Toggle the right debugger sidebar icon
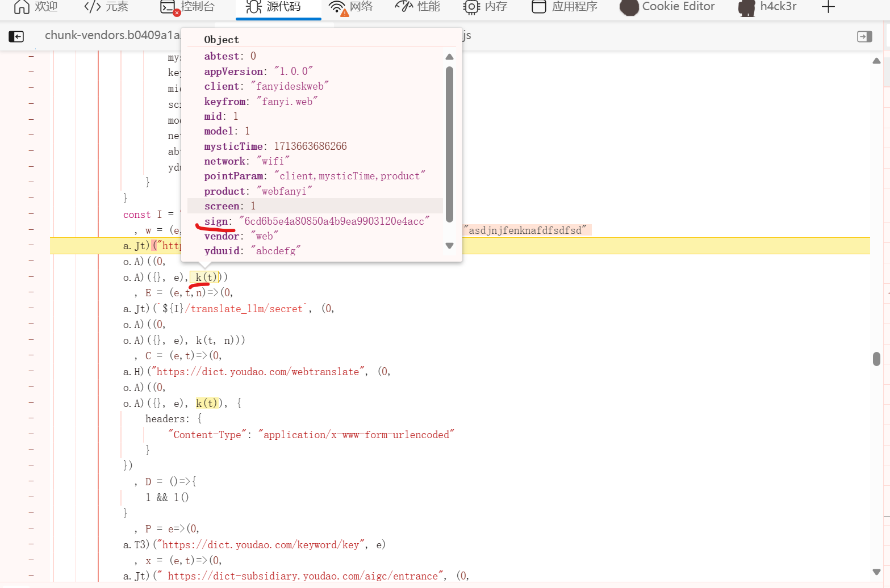 click(x=864, y=36)
